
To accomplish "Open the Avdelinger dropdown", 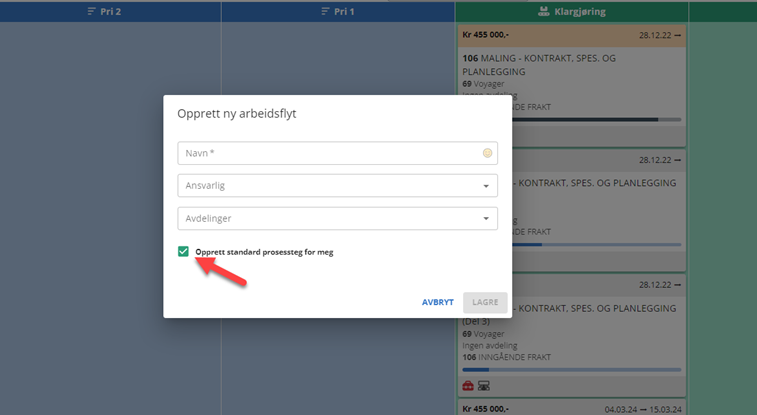I will [x=337, y=219].
